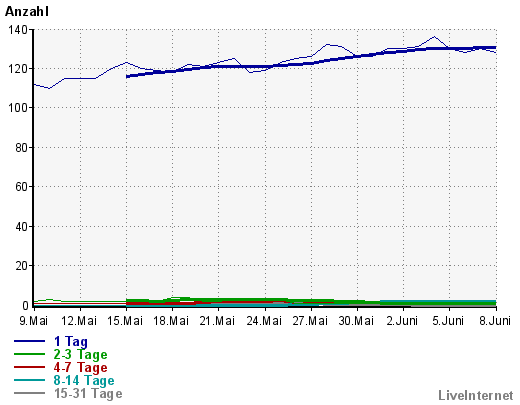Screen dimensions: 520x405
Task: Select the '4-7 Tage' legend entry
Action: pyautogui.click(x=80, y=368)
